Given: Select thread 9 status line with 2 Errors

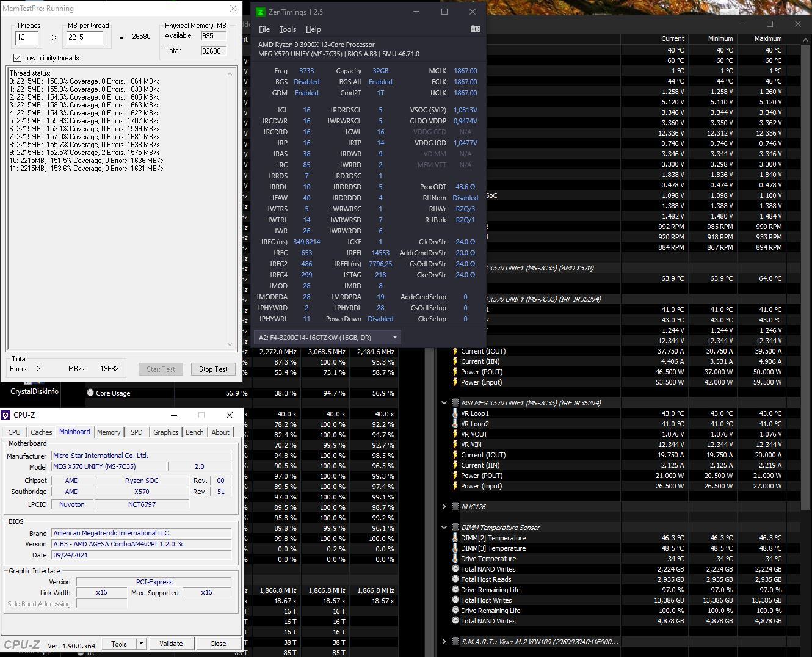Looking at the screenshot, I should (85, 153).
